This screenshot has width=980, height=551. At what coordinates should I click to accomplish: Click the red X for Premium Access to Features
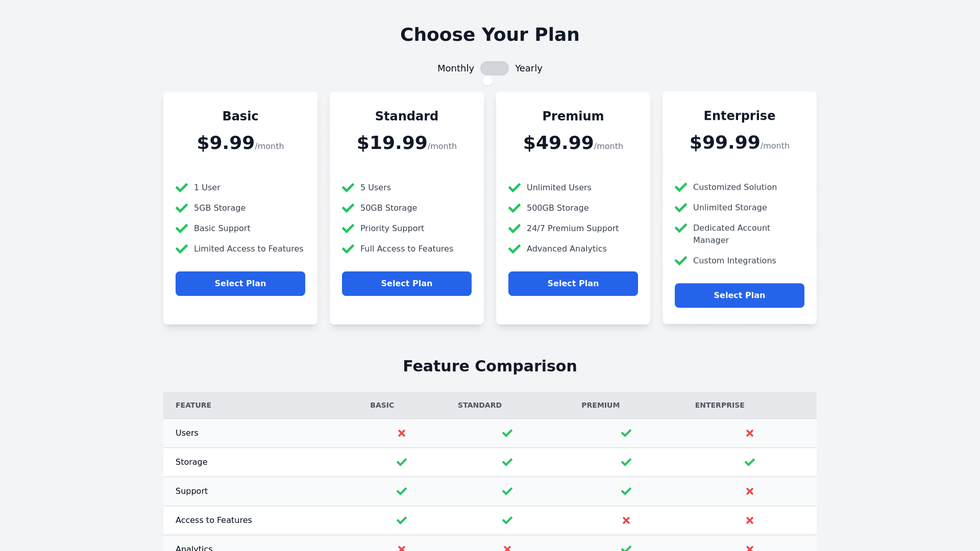tap(626, 520)
